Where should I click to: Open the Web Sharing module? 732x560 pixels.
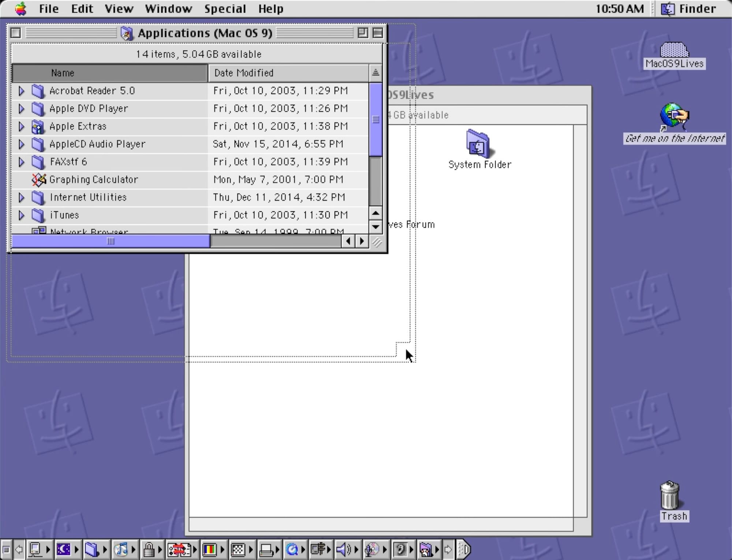click(x=429, y=549)
